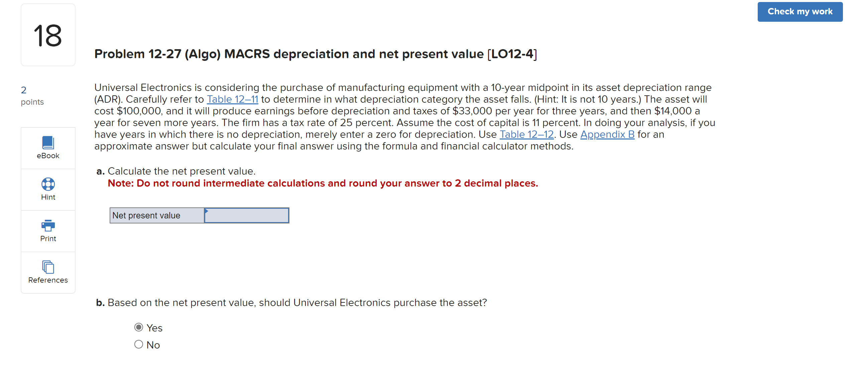868x382 pixels.
Task: Select the life-preserver Hint icon
Action: [x=47, y=184]
